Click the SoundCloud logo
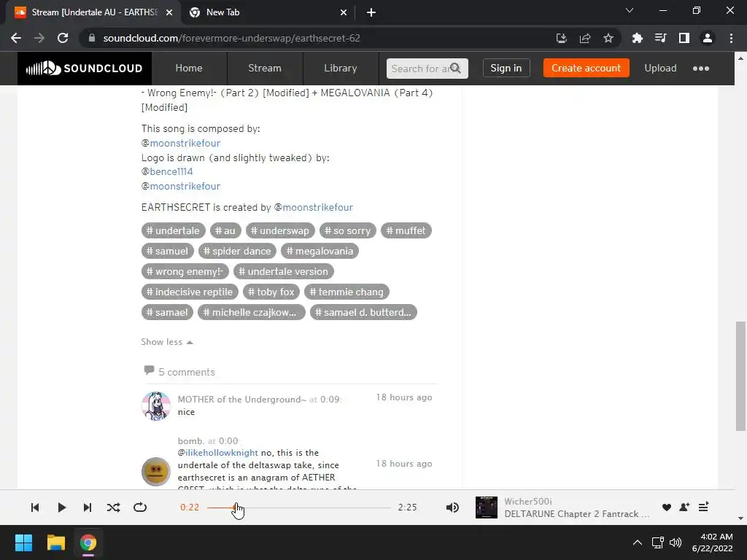The height and width of the screenshot is (560, 747). 85,68
